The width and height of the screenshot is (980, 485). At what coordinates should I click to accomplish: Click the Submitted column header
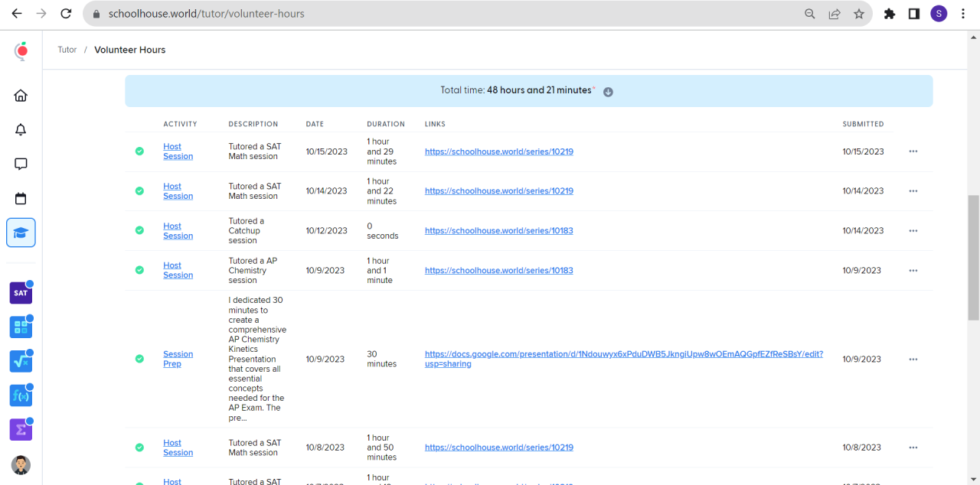click(x=863, y=124)
